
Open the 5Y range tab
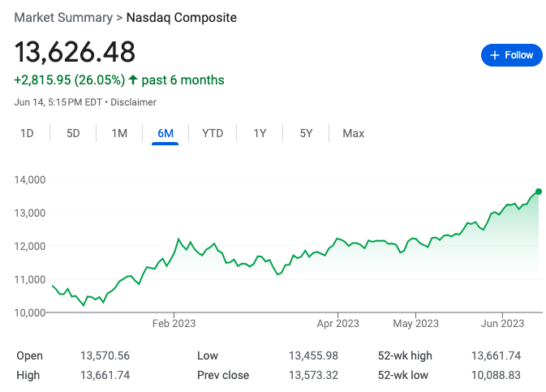pos(306,133)
